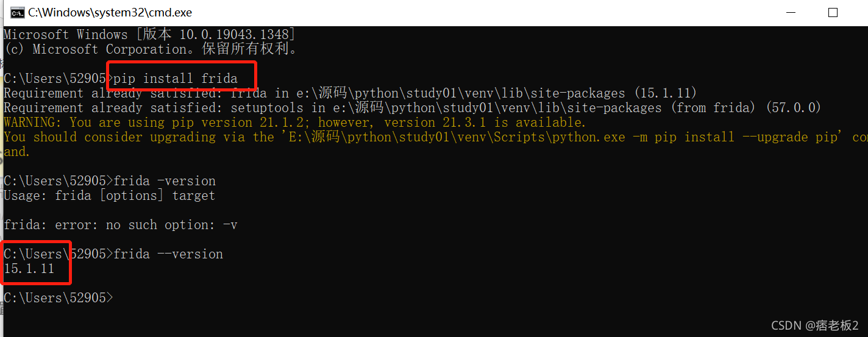868x337 pixels.
Task: Click the 'frida -version' command
Action: 165,181
